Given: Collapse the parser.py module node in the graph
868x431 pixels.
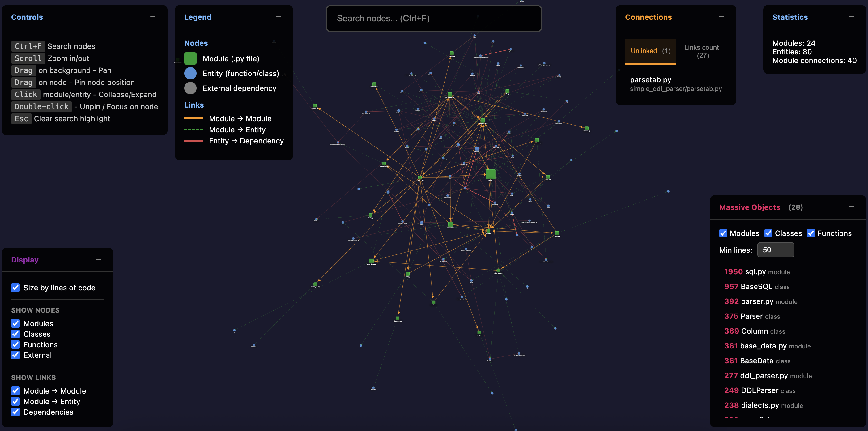Looking at the screenshot, I should pos(450,224).
